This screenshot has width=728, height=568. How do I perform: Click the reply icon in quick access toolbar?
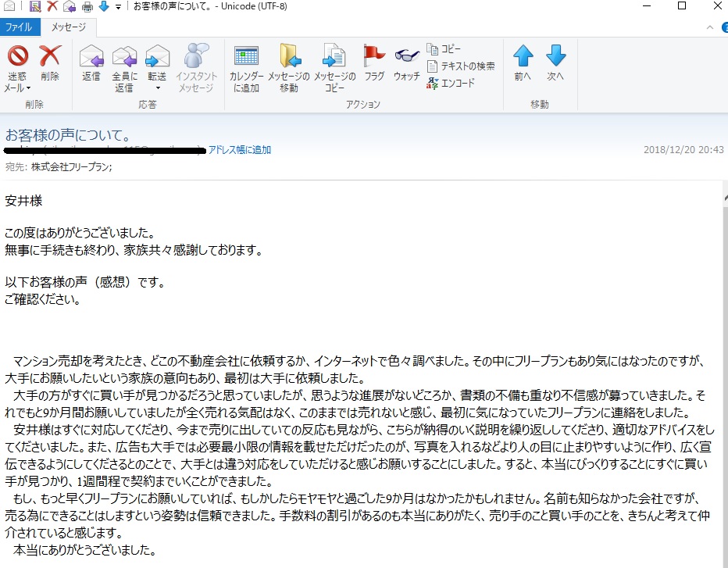(x=70, y=6)
